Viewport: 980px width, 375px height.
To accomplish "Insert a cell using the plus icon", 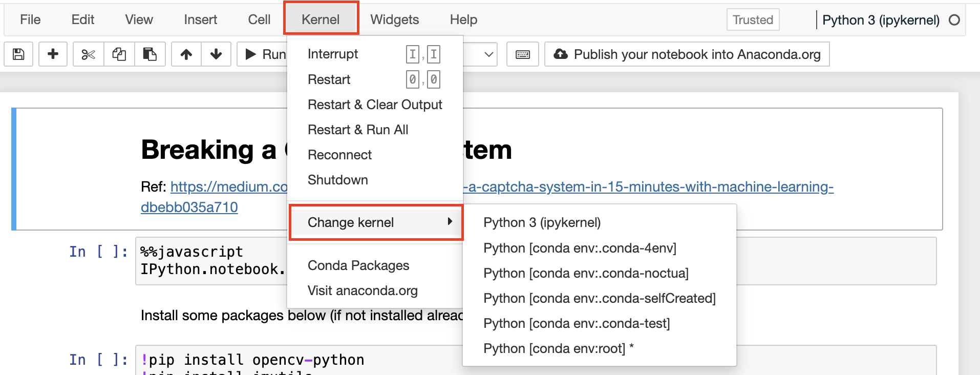I will 53,54.
